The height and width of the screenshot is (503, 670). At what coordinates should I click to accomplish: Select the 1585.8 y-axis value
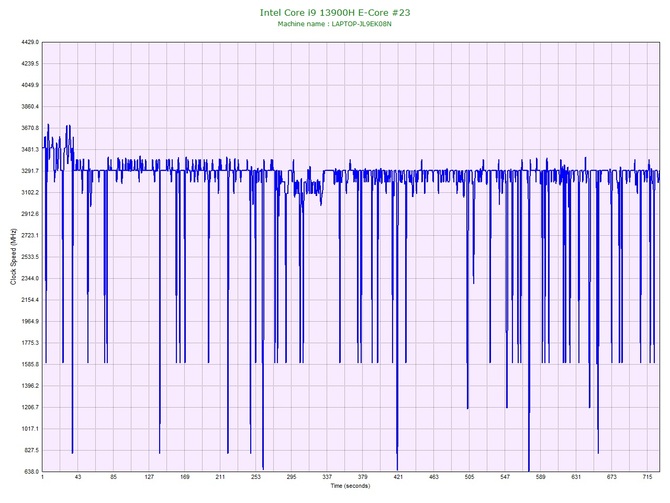[30, 364]
